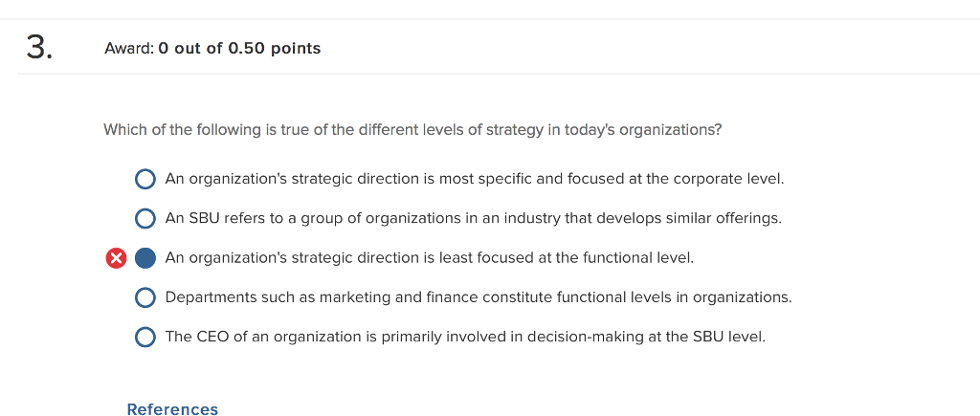Choose the SBU group-of-organizations radio button
The width and height of the screenshot is (980, 416).
pyautogui.click(x=145, y=219)
